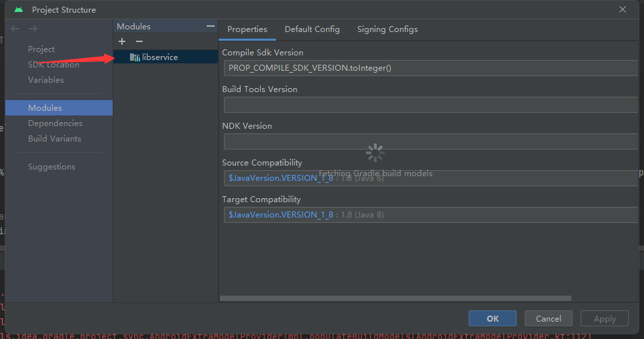644x339 pixels.
Task: Add a new module with plus icon
Action: tap(122, 41)
